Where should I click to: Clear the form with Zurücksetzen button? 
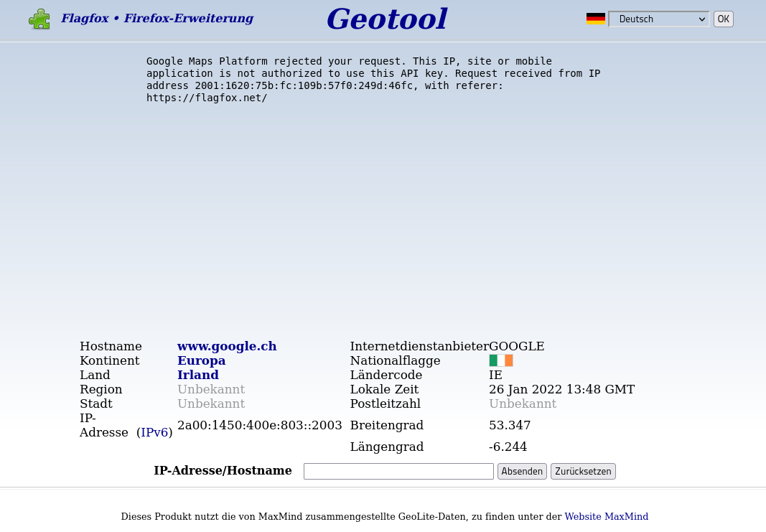pyautogui.click(x=583, y=472)
